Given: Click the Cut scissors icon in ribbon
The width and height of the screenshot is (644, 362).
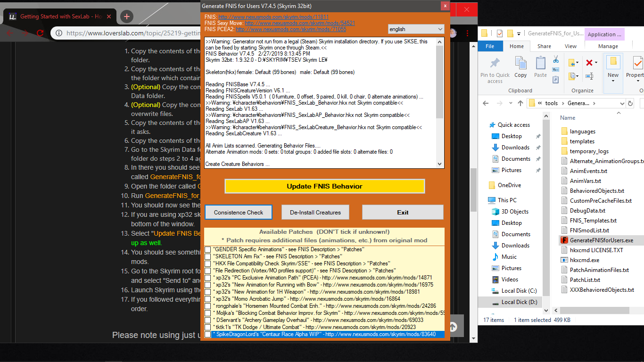Looking at the screenshot, I should tap(555, 59).
